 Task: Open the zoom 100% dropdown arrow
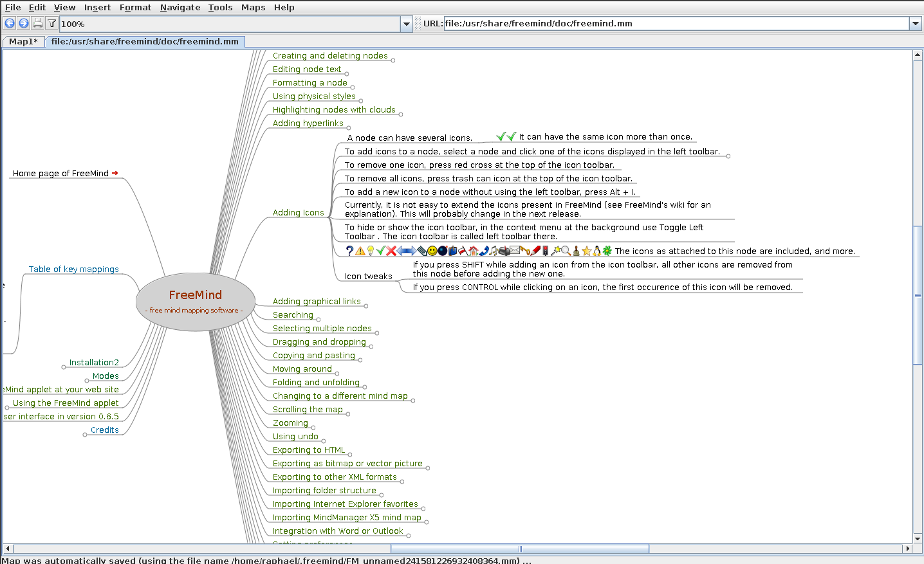click(x=407, y=24)
